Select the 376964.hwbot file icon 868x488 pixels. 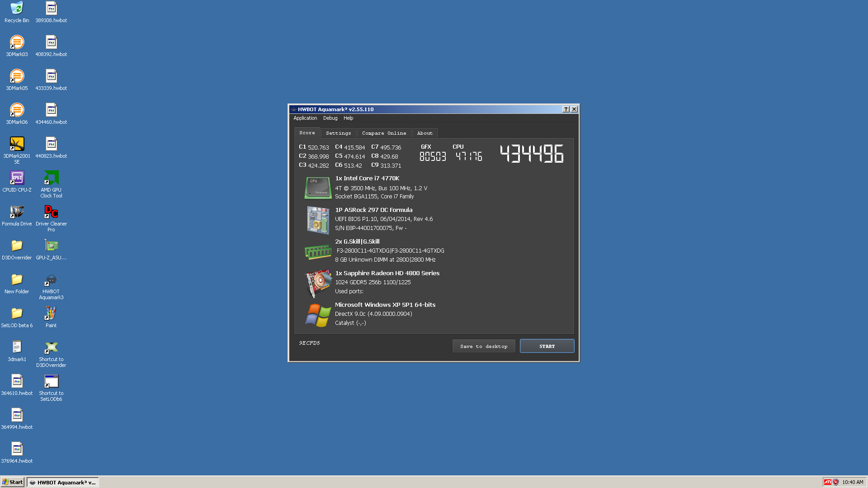(17, 453)
